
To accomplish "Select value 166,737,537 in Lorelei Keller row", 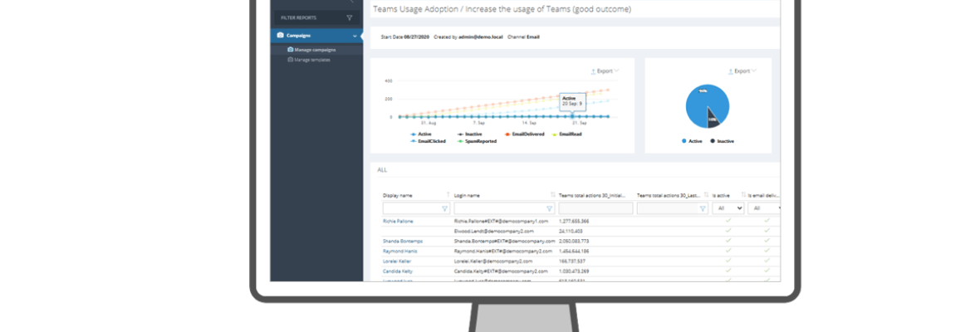I will (572, 261).
